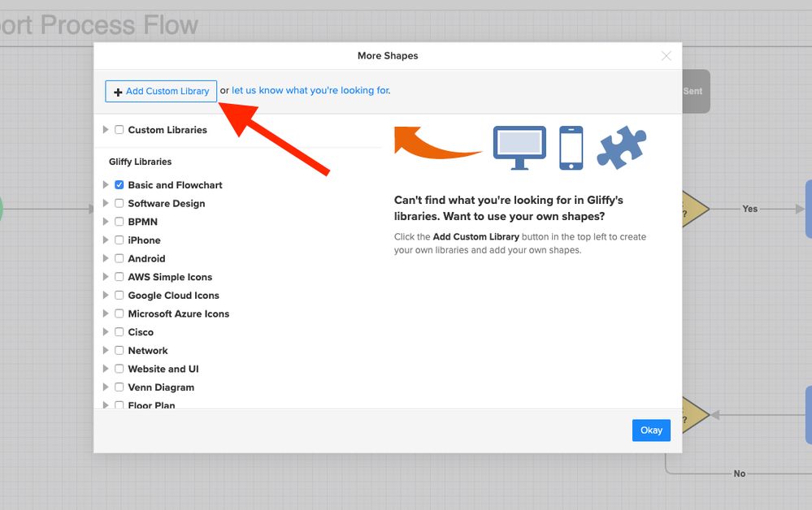Expand the Google Cloud Icons section

106,295
